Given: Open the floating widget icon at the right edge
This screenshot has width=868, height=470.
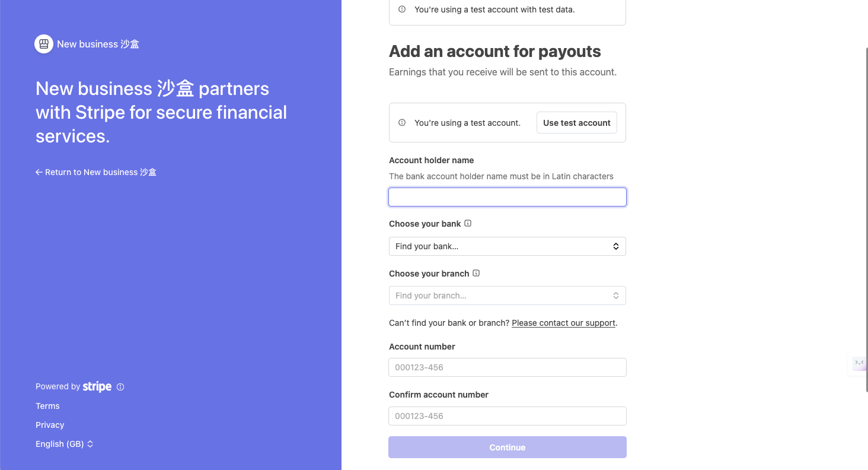Looking at the screenshot, I should 859,363.
